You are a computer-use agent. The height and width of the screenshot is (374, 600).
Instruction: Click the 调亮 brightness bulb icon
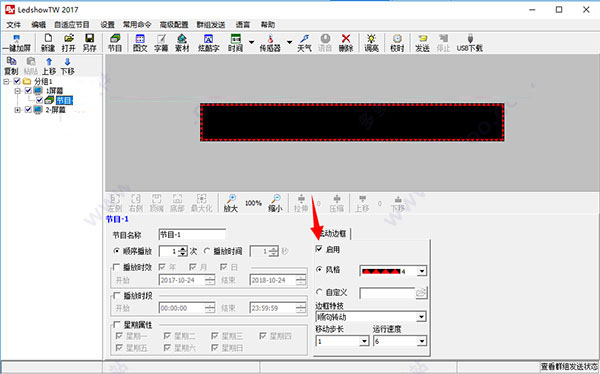371,43
